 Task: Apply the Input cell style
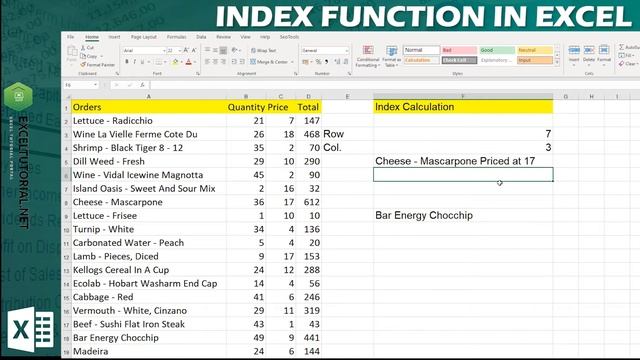(x=535, y=60)
